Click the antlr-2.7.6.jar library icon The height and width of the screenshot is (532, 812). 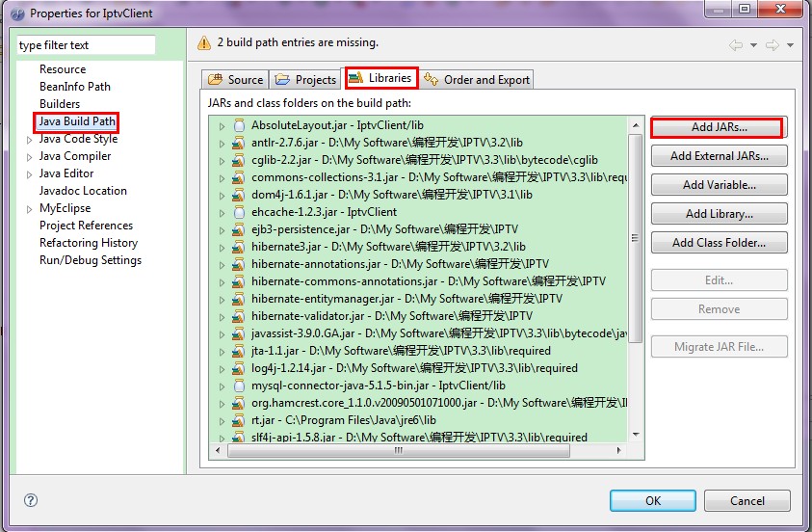click(239, 143)
